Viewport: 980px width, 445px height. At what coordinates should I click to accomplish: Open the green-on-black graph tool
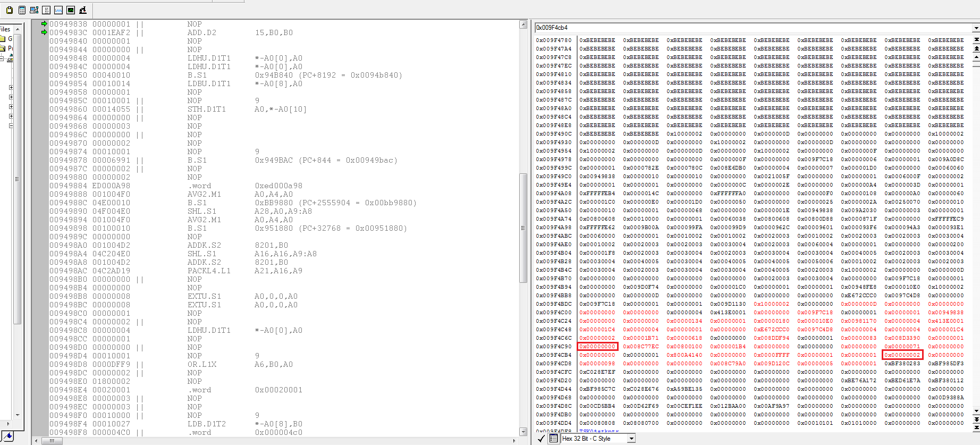[x=71, y=10]
